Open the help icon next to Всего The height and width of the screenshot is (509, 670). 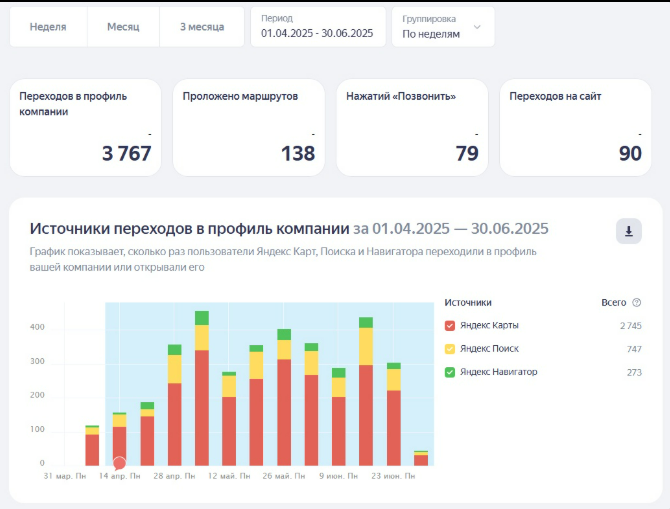[x=637, y=303]
